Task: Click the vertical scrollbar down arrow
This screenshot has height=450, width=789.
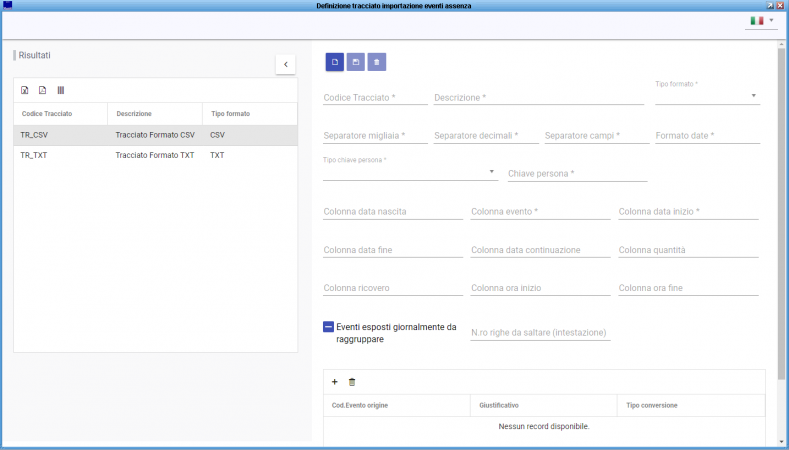Action: pos(781,443)
